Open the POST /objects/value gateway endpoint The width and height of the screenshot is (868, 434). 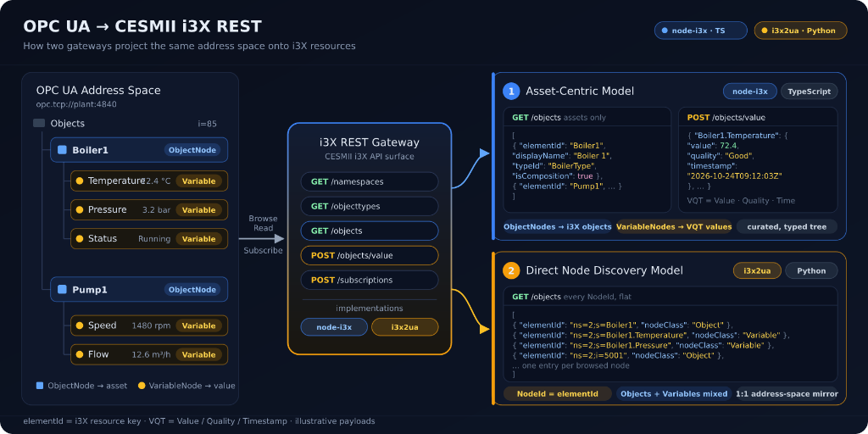(370, 255)
